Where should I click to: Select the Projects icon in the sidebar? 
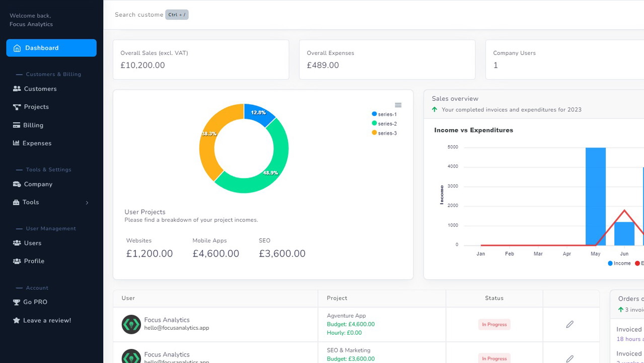(x=17, y=106)
